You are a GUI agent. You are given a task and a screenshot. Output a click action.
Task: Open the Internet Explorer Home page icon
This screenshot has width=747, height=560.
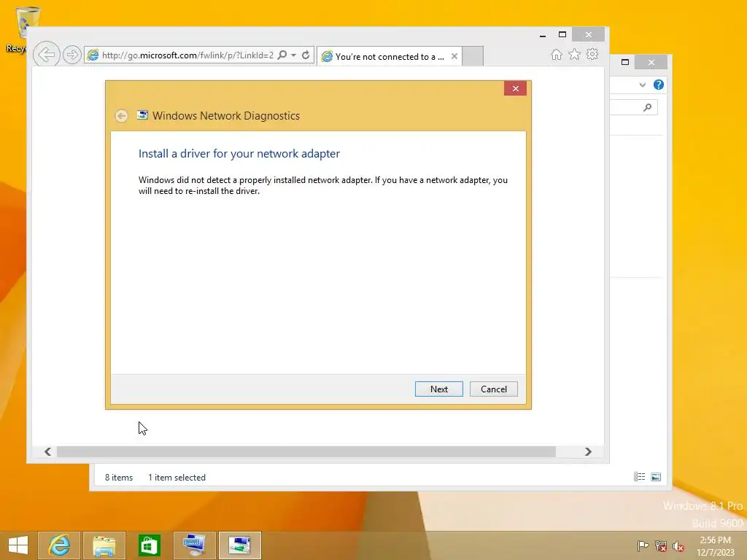tap(557, 54)
